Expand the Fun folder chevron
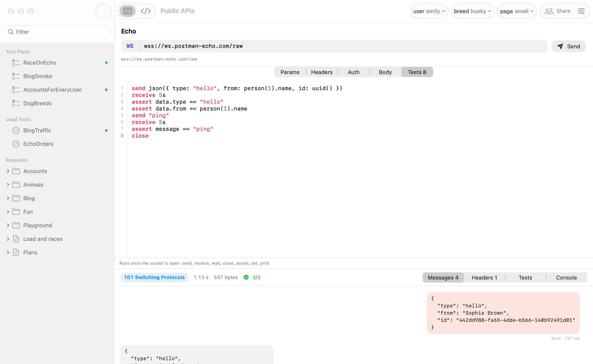 (8, 212)
